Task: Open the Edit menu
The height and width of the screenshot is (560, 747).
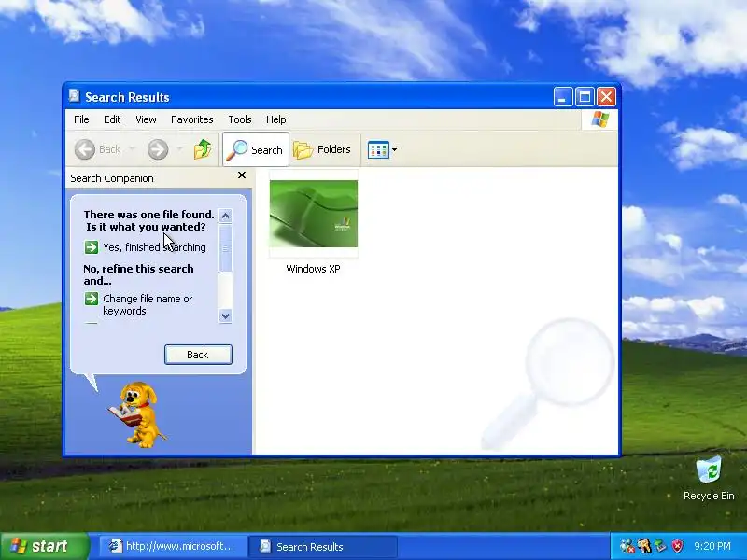Action: click(x=112, y=119)
